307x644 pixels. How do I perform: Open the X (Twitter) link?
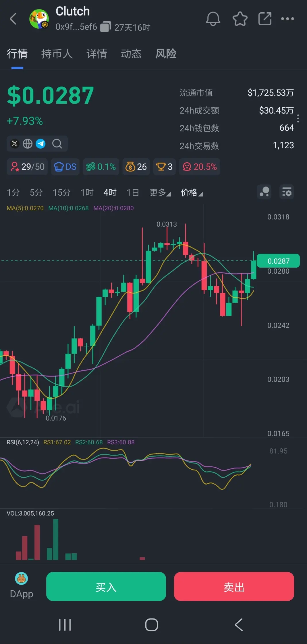15,143
